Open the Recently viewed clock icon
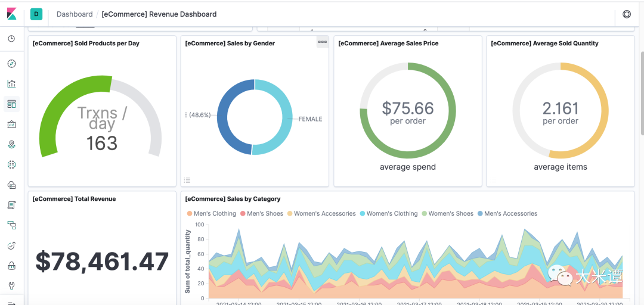Viewport: 644px width, 305px height. tap(11, 39)
